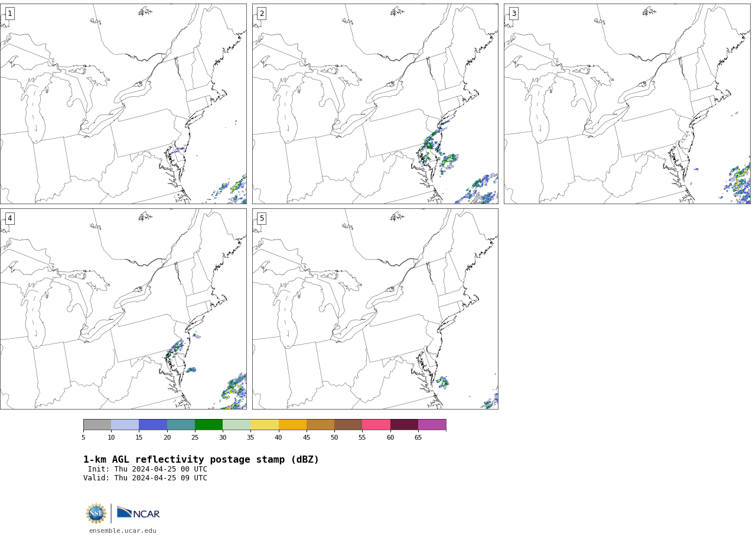The image size is (756, 537).
Task: Click the dark green 25-30 dBZ swatch
Action: [x=209, y=425]
